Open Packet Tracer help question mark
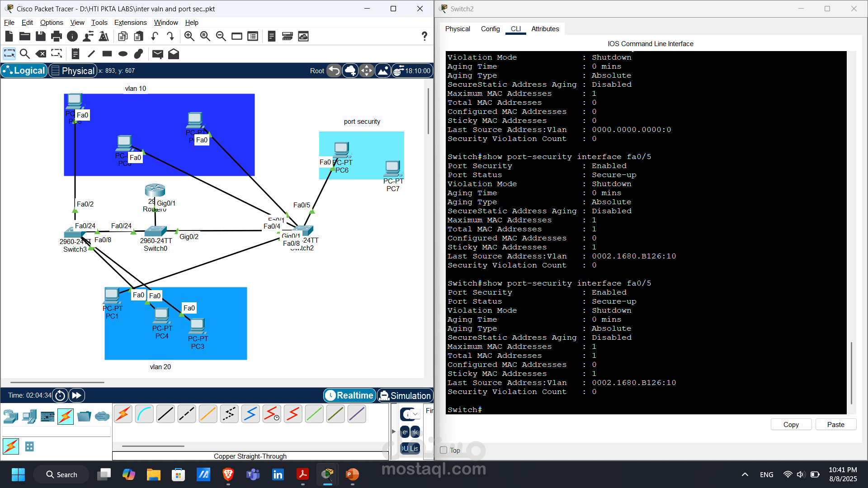Viewport: 868px width, 488px height. click(425, 36)
